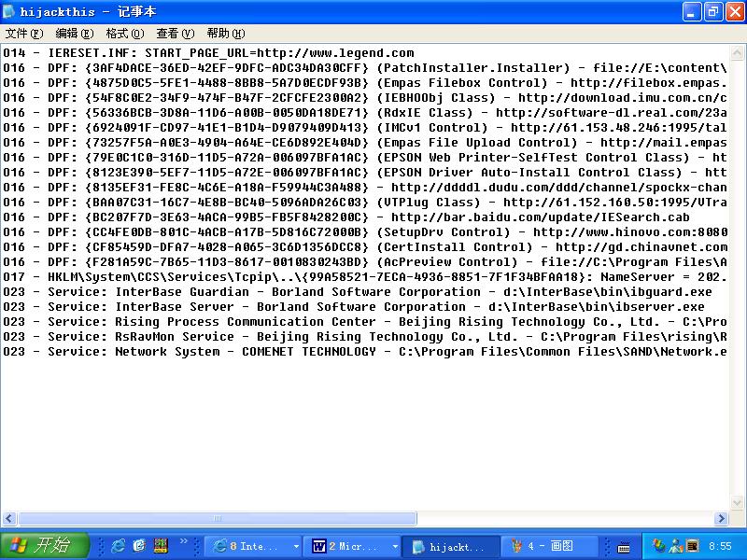Click the VTPlug Class line
Image resolution: width=747 pixels, height=560 pixels.
click(365, 202)
